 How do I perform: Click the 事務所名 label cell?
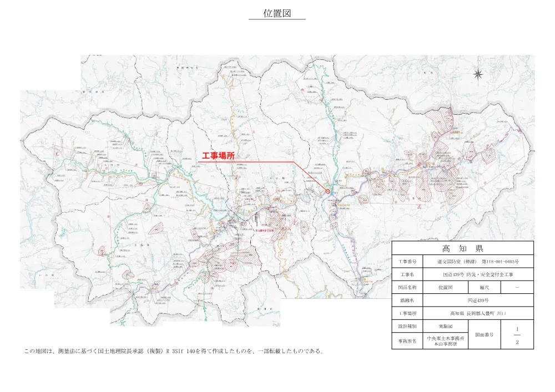pos(407,341)
